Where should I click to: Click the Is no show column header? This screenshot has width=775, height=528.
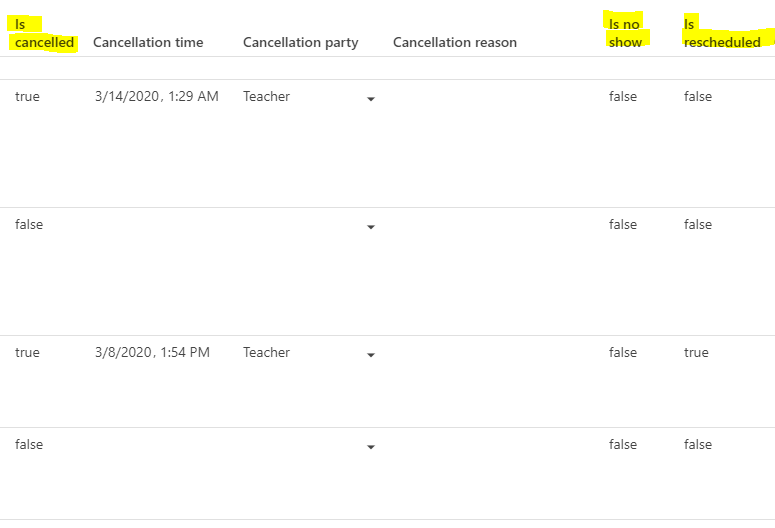[625, 33]
